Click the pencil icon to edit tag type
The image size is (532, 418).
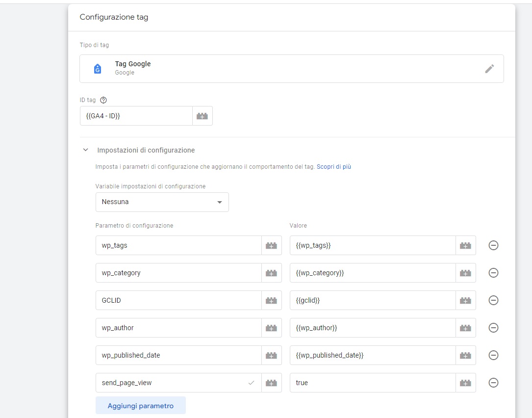pyautogui.click(x=489, y=69)
